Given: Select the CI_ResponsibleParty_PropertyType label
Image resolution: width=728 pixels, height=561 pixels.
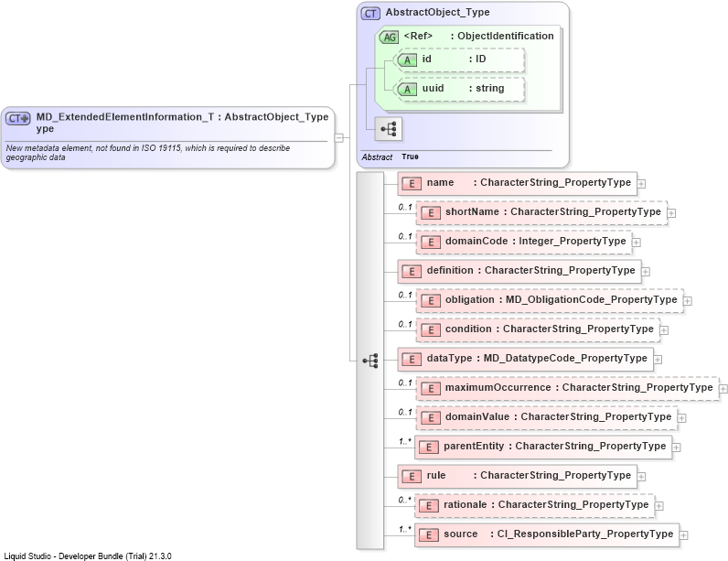Looking at the screenshot, I should (x=585, y=534).
